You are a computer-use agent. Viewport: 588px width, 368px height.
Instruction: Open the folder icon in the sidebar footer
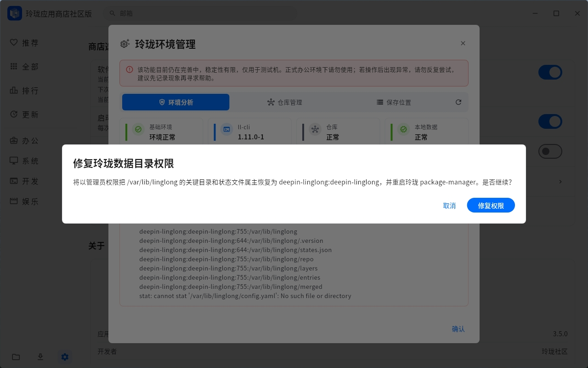click(16, 357)
